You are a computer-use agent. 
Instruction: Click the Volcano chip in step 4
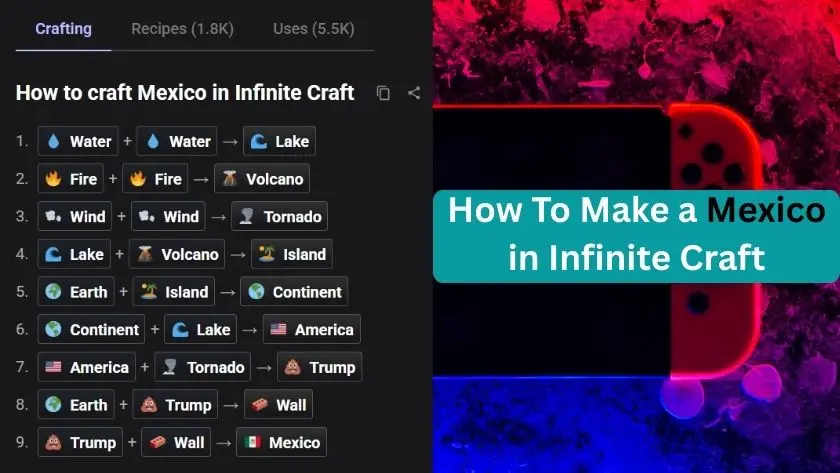pos(177,254)
